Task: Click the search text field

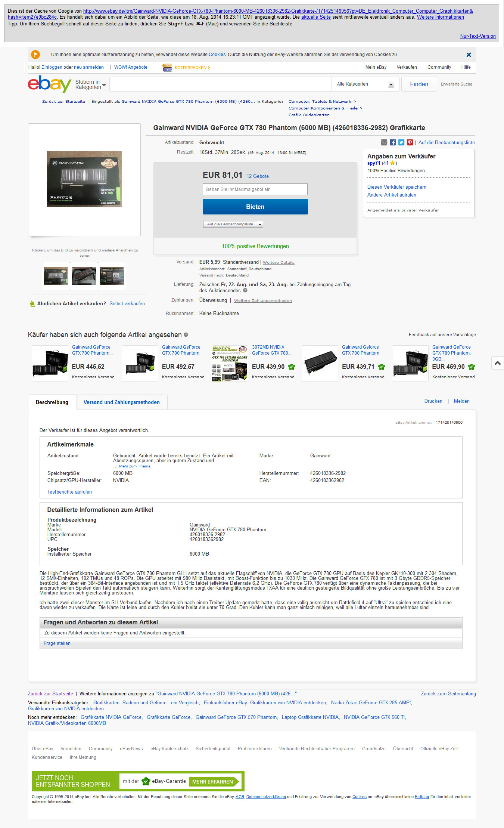Action: tap(221, 84)
